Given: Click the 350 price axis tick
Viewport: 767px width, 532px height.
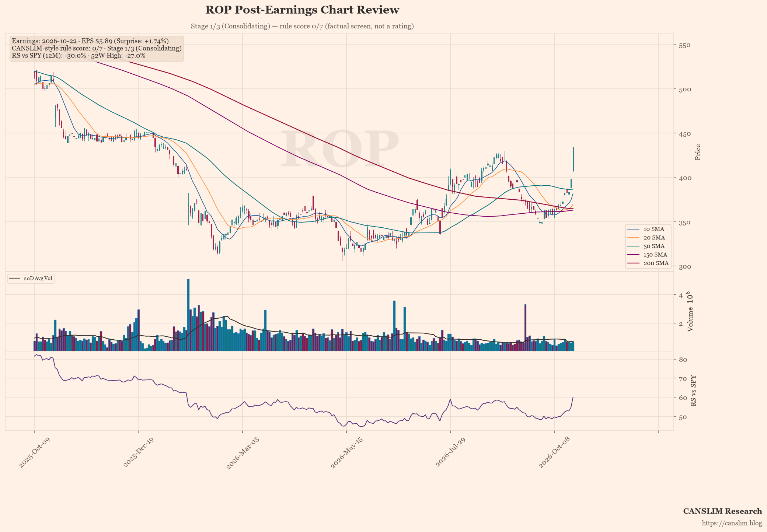Looking at the screenshot, I should pos(684,223).
